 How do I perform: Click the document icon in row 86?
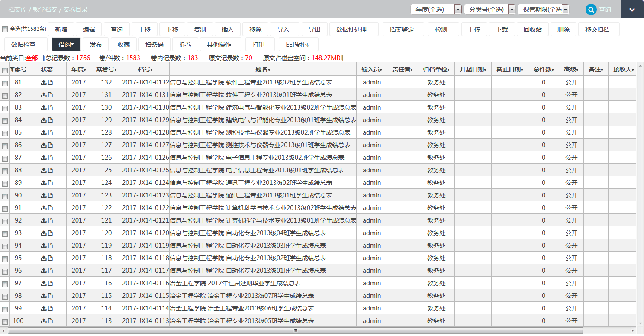pyautogui.click(x=50, y=145)
